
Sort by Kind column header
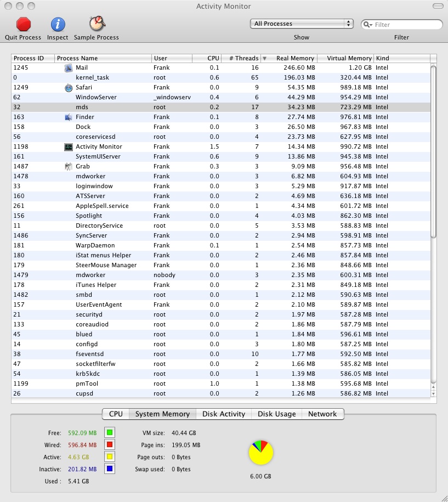[402, 58]
